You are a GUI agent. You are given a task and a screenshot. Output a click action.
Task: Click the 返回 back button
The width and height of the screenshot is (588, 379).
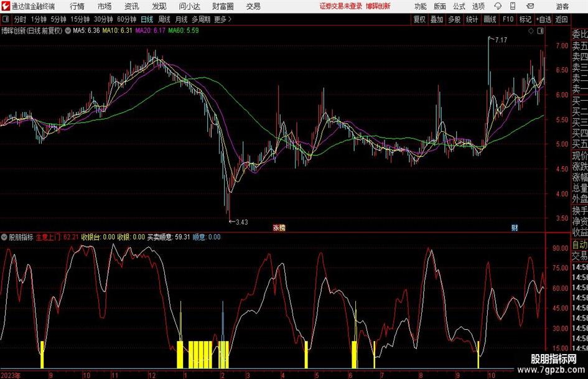(x=561, y=19)
